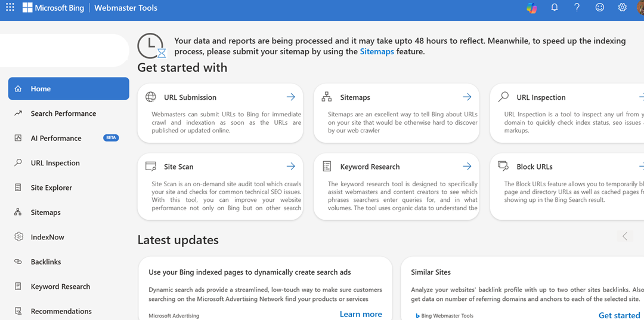
Task: Click the Block URLs card icon
Action: click(503, 166)
